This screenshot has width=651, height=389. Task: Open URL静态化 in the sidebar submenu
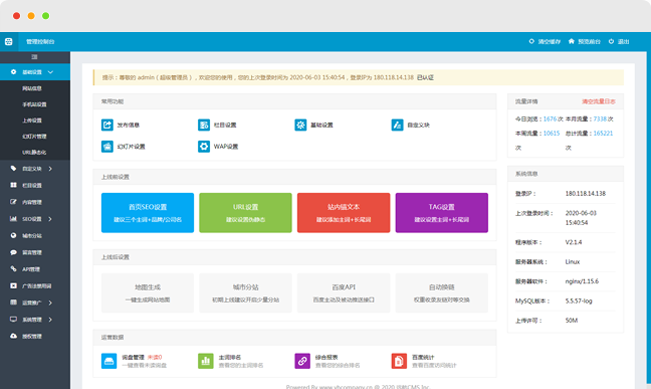(35, 152)
